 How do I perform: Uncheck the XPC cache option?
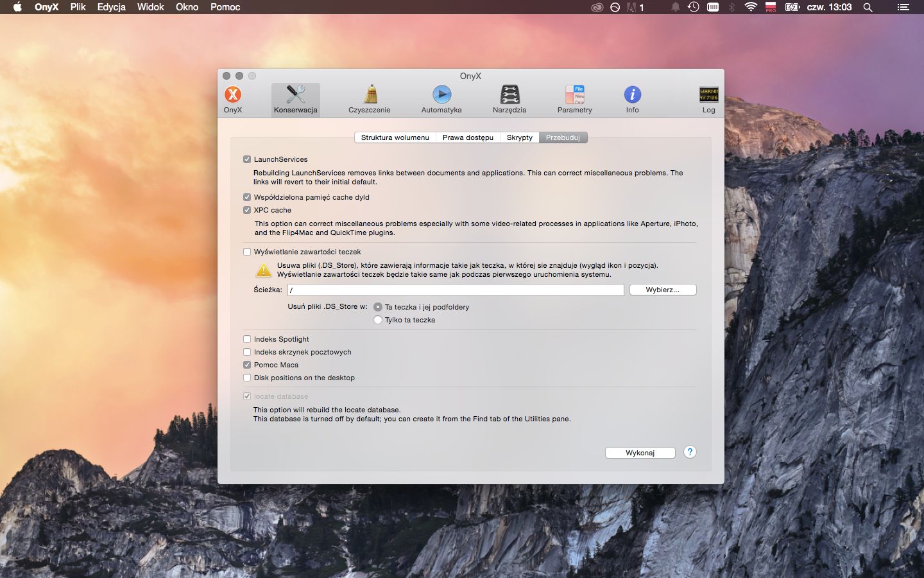click(x=247, y=210)
